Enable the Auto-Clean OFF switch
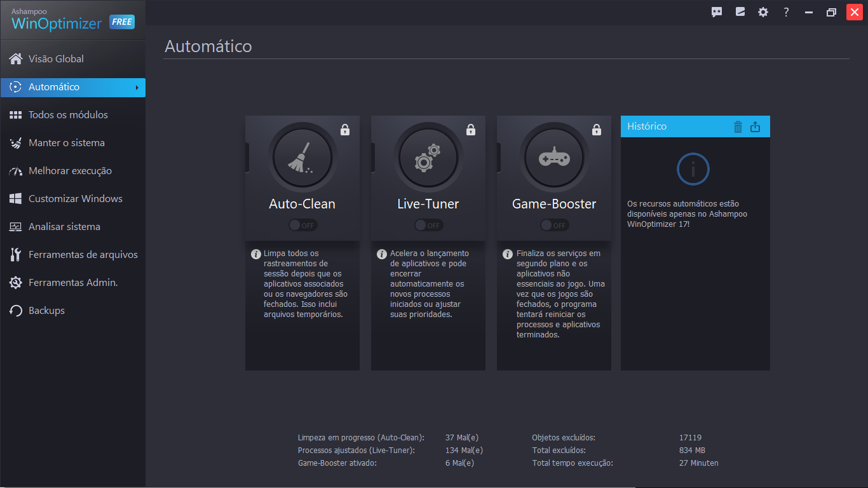This screenshot has width=868, height=488. (x=302, y=225)
